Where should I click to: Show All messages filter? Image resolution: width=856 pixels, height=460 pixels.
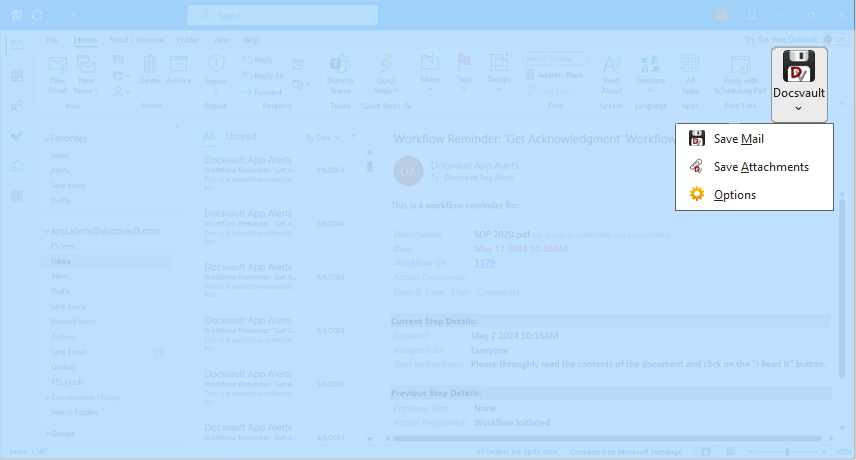click(x=209, y=136)
